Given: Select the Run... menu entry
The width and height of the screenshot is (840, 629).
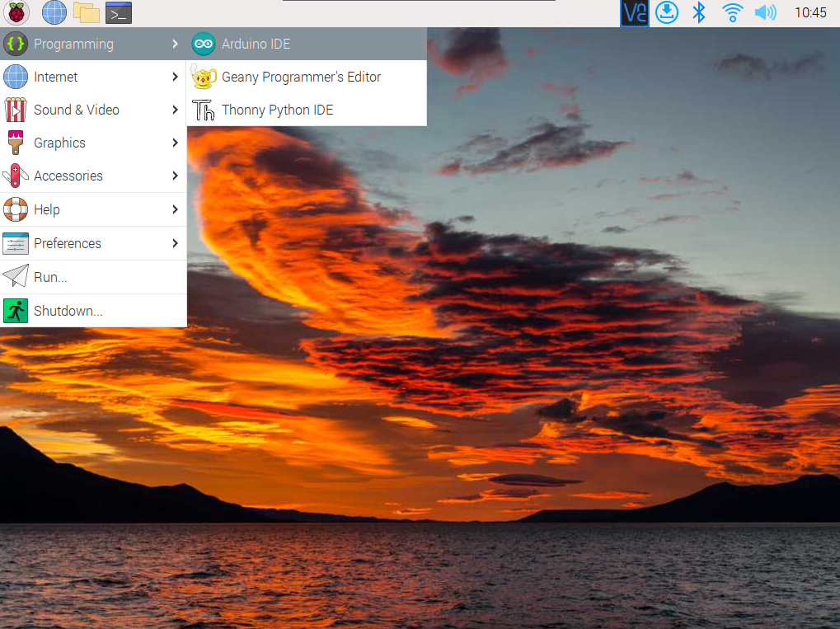Looking at the screenshot, I should point(50,277).
